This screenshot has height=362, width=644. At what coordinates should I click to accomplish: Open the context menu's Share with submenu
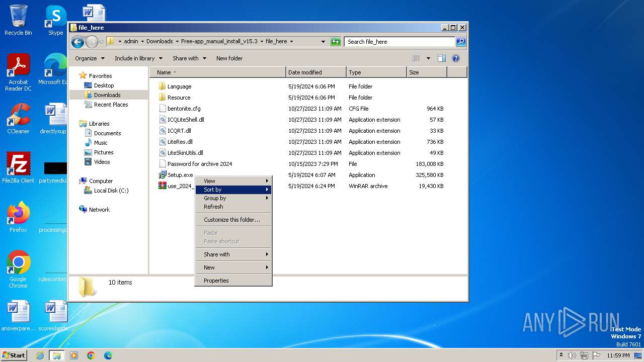233,254
